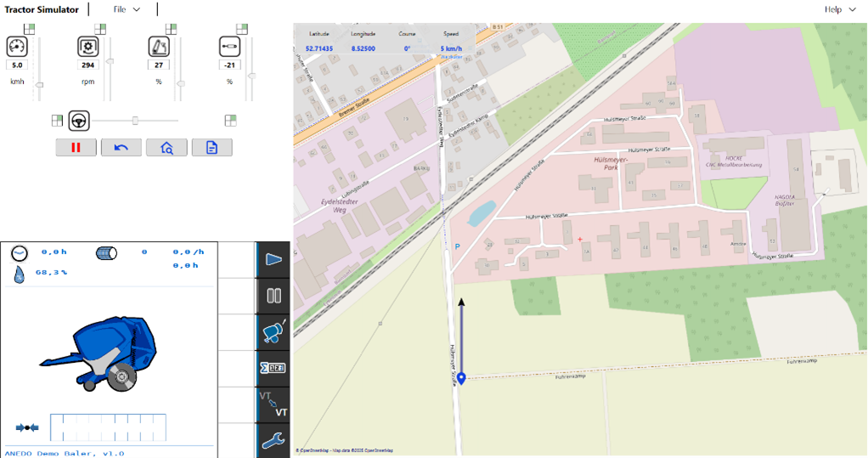Click the blue undo arrow button
The width and height of the screenshot is (868, 458).
pos(121,148)
